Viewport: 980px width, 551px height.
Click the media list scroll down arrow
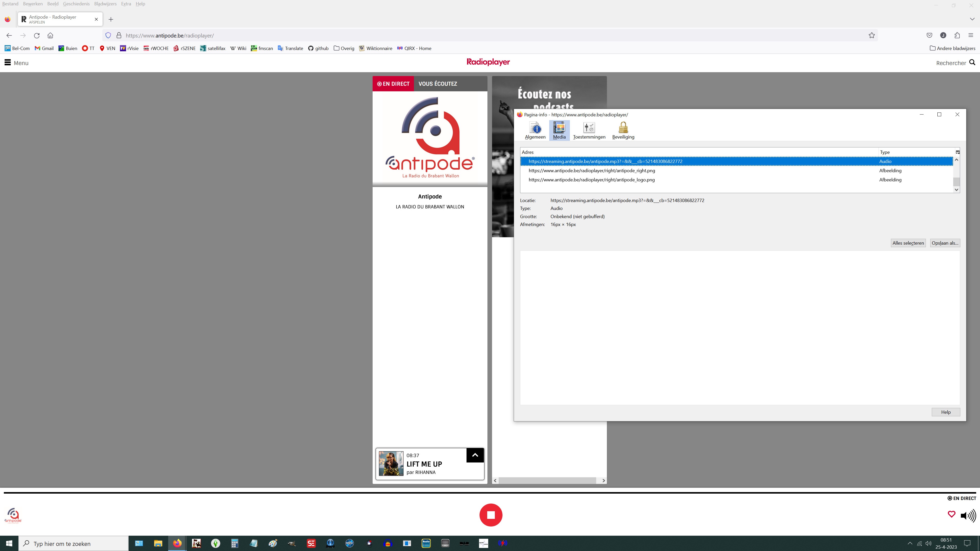957,190
